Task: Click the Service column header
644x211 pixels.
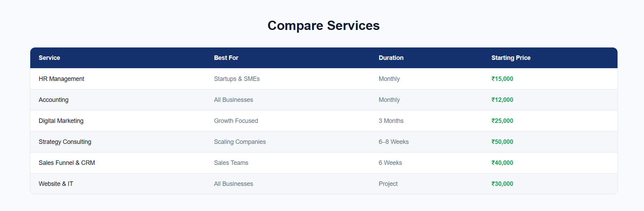Action: point(49,58)
